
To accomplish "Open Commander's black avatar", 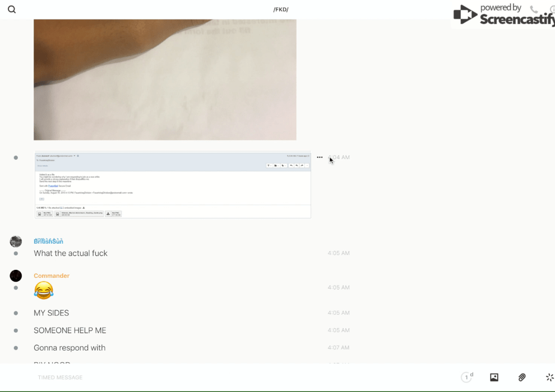I will [x=16, y=276].
